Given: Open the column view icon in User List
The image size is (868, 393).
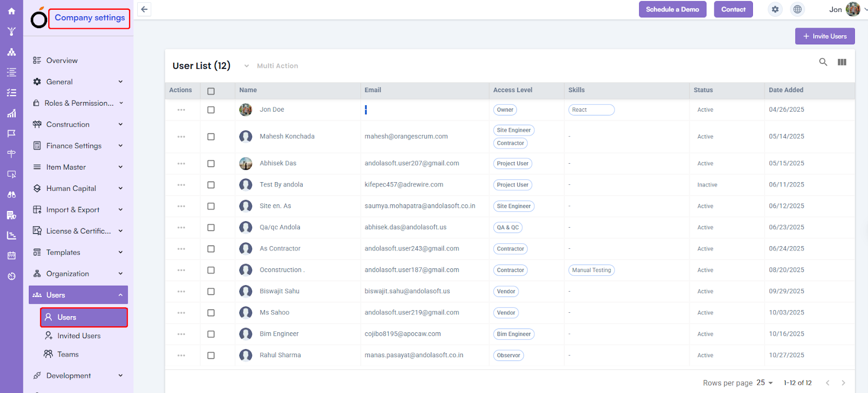Looking at the screenshot, I should [x=842, y=62].
